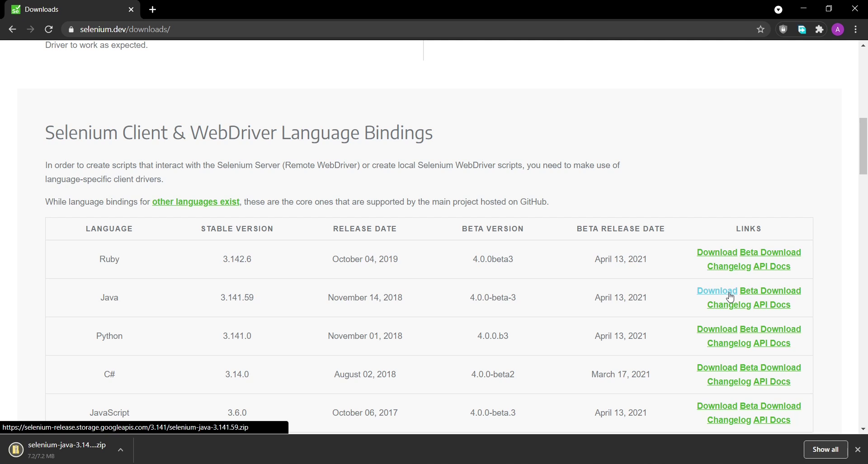The image size is (868, 464).
Task: Open C# API Docs
Action: pos(772,382)
